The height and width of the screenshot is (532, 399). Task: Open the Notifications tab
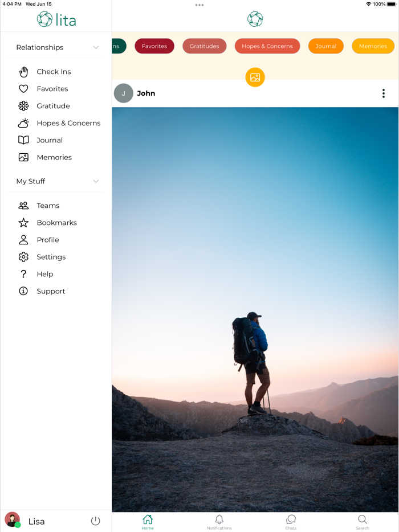coord(219,522)
